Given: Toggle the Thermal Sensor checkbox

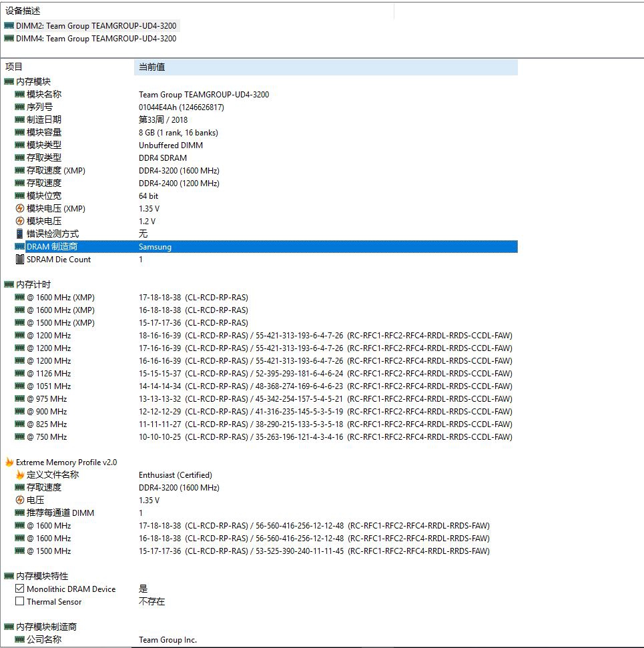Looking at the screenshot, I should [x=19, y=601].
